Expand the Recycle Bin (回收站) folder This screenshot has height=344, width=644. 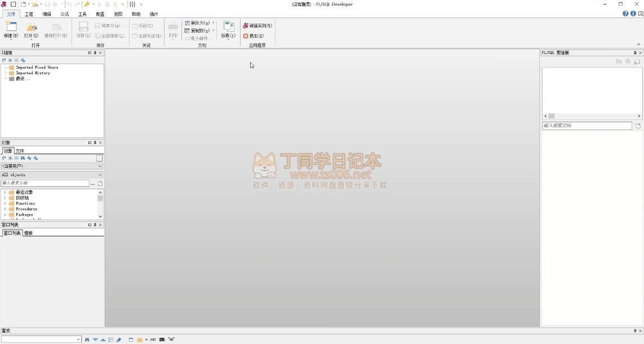[x=5, y=198]
